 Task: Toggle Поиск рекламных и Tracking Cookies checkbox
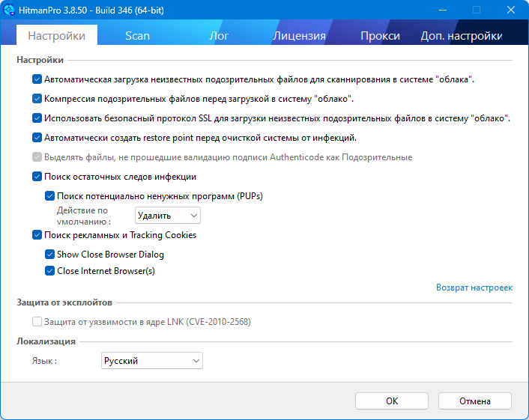[37, 235]
